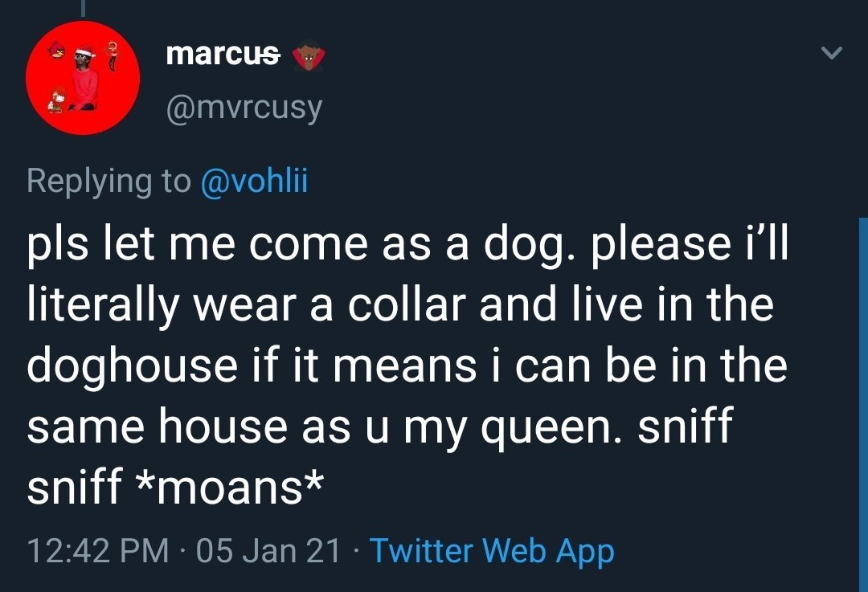868x592 pixels.
Task: Click the date 05 Jan 21
Action: coord(268,551)
